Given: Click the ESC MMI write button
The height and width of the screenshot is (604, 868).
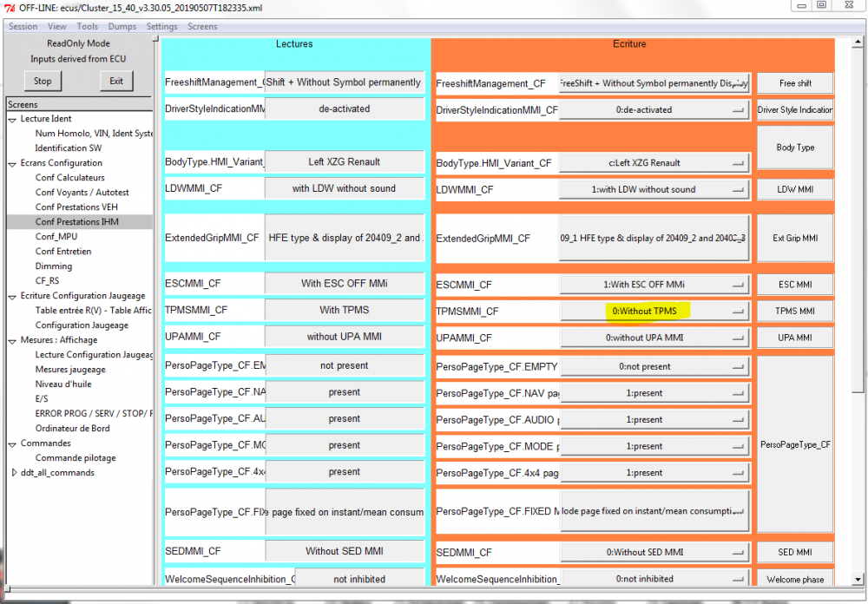Looking at the screenshot, I should 795,285.
